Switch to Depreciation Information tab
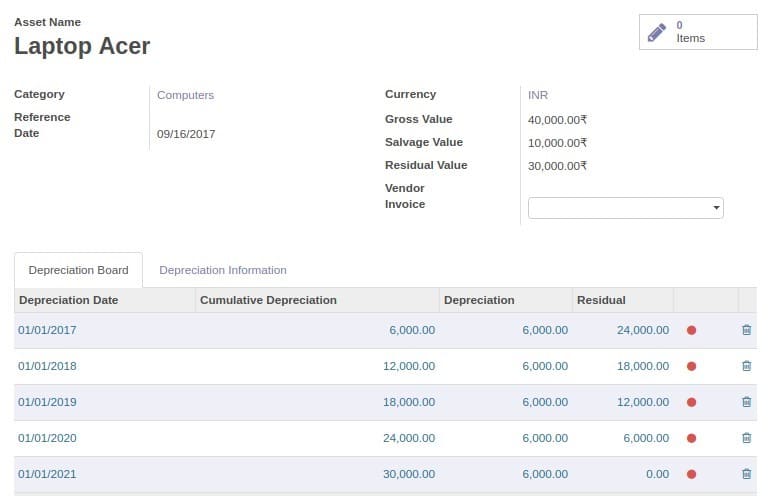This screenshot has width=771, height=496. (223, 270)
